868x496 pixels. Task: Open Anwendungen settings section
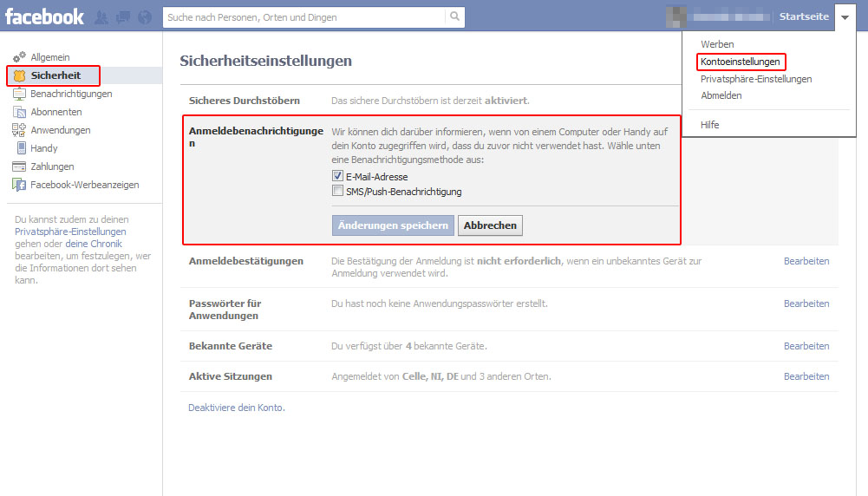pyautogui.click(x=61, y=130)
